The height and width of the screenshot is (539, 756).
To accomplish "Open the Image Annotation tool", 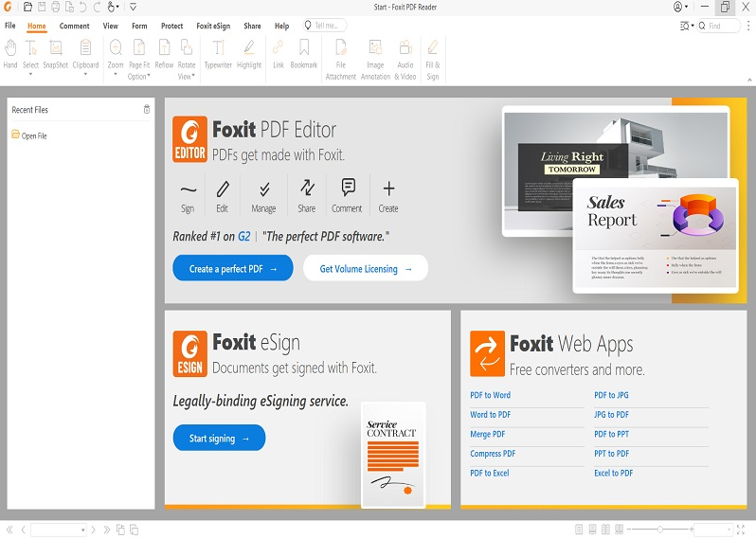I will (x=375, y=60).
